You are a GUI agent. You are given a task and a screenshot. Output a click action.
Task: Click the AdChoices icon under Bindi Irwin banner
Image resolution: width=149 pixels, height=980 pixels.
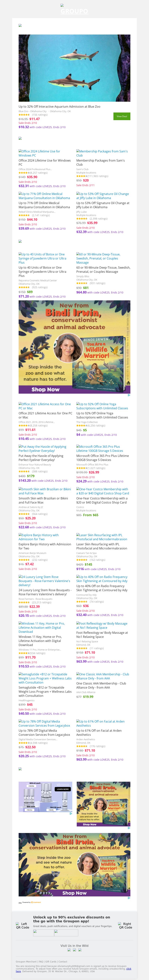pyautogui.click(x=129, y=395)
